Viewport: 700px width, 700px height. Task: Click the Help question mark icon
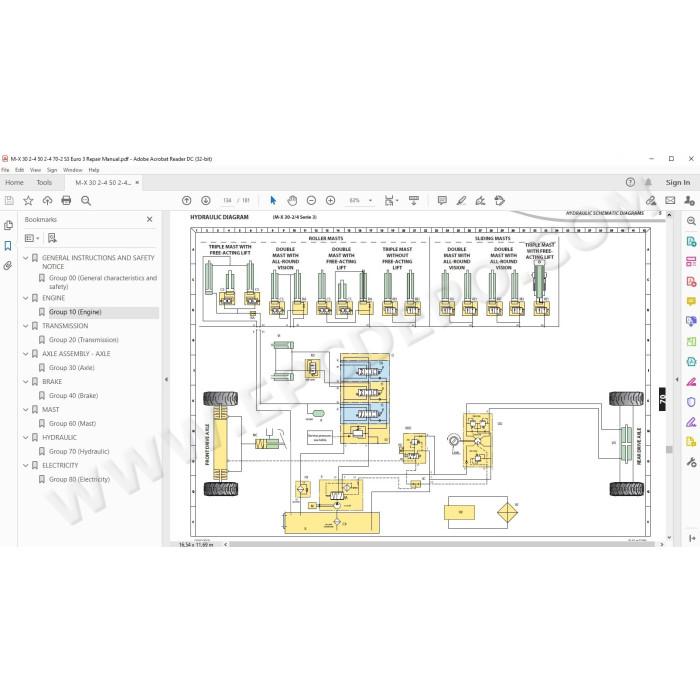(630, 182)
